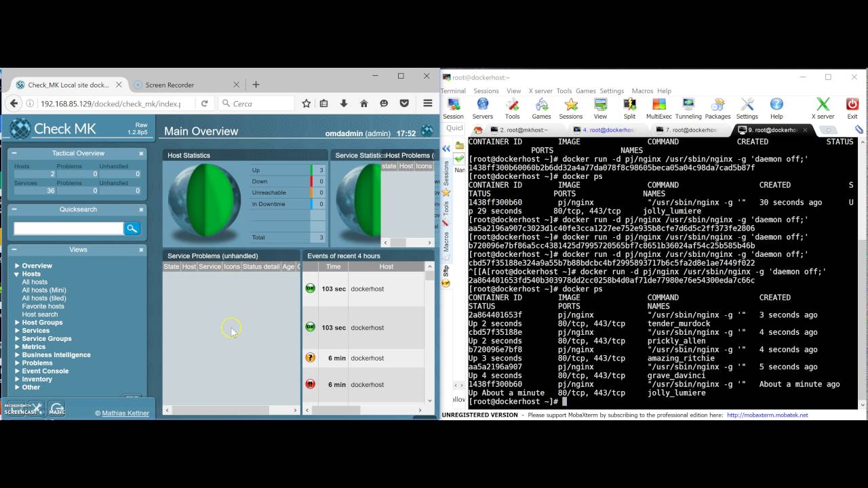
Task: Click the Help question-mark toolbar icon
Action: click(x=776, y=108)
